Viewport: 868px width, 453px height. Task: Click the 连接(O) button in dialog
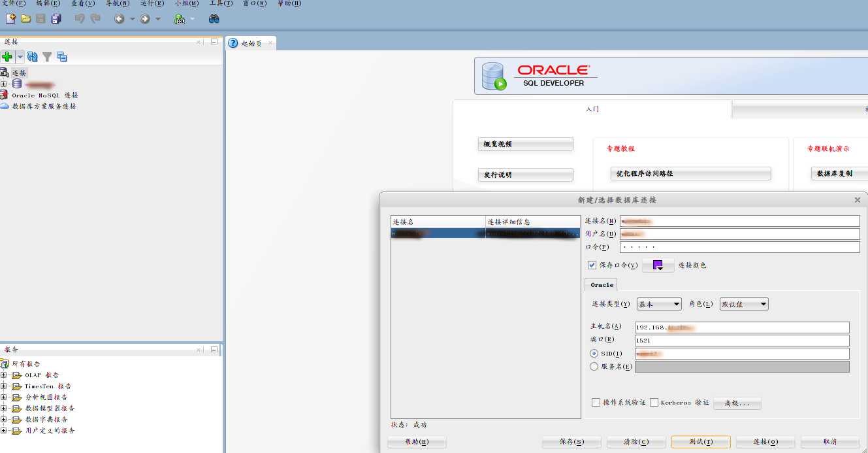[x=765, y=442]
